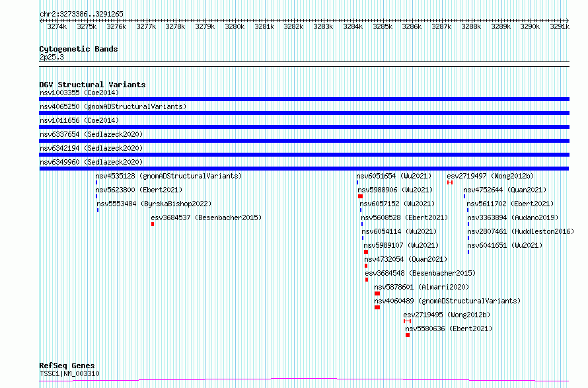Select nsv5611702 (Ebert2021) label
Screen dimensions: 588x388
[x=510, y=204]
